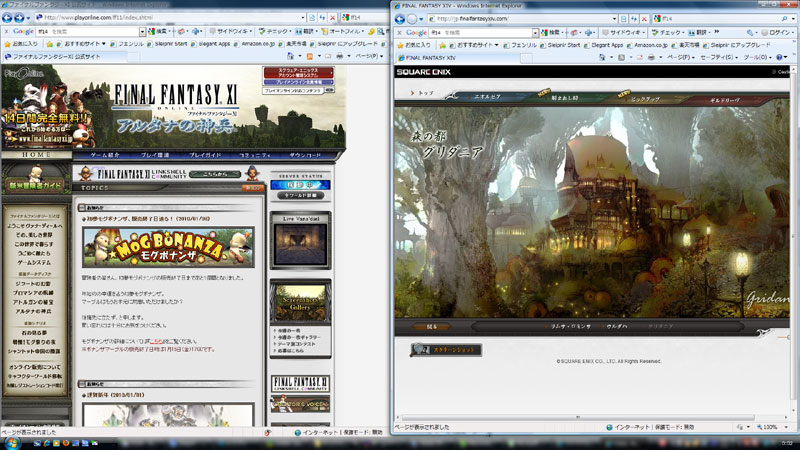Click the search magnifier icon in right window

[x=785, y=18]
